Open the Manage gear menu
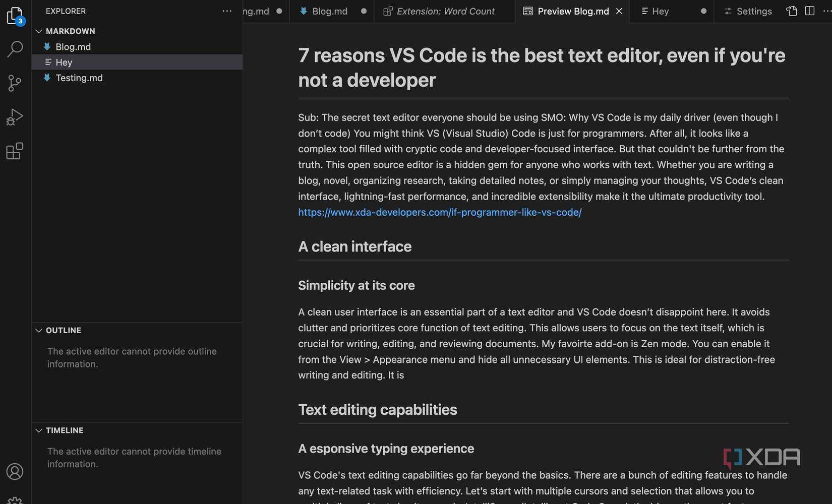The height and width of the screenshot is (504, 832). click(x=15, y=500)
